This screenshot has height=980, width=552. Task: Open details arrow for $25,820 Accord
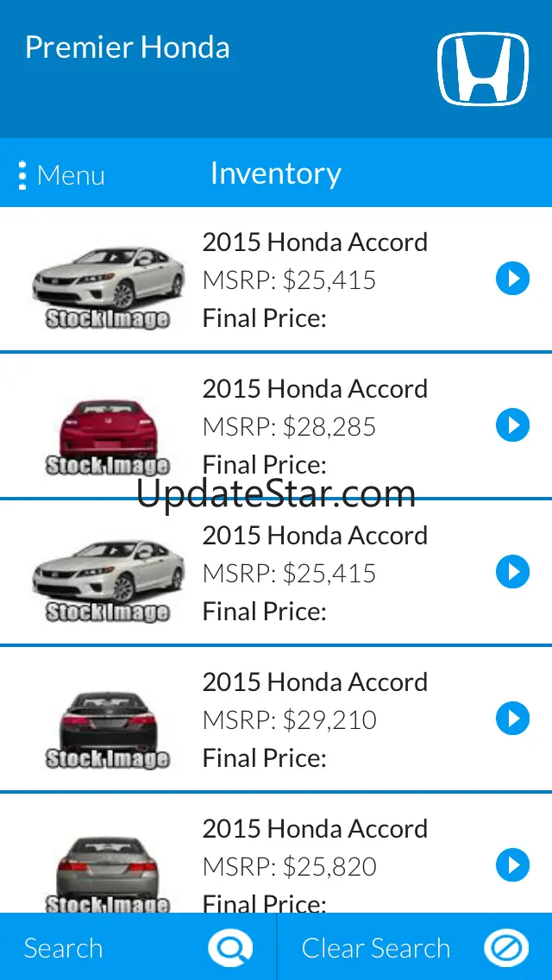(512, 865)
